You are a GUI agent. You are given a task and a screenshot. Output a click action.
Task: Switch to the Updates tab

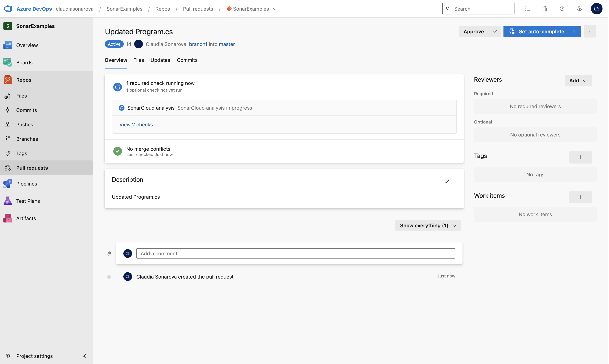pos(160,60)
